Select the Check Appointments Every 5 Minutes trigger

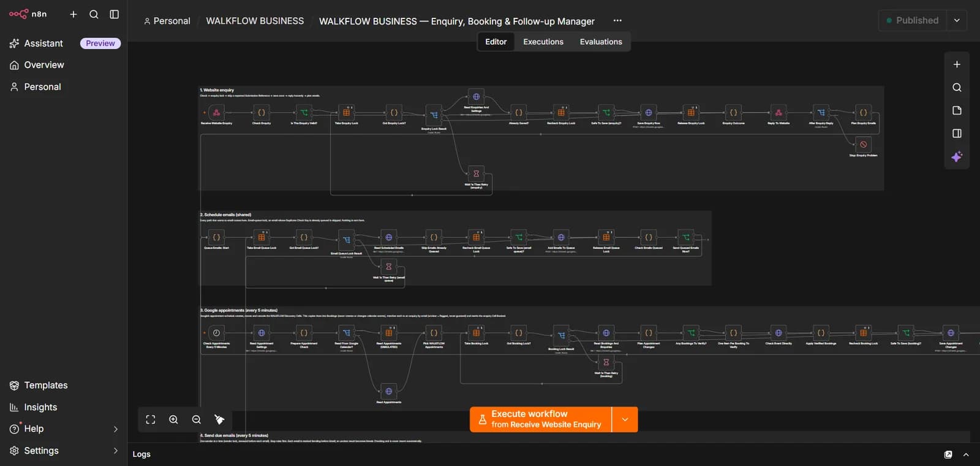point(216,333)
